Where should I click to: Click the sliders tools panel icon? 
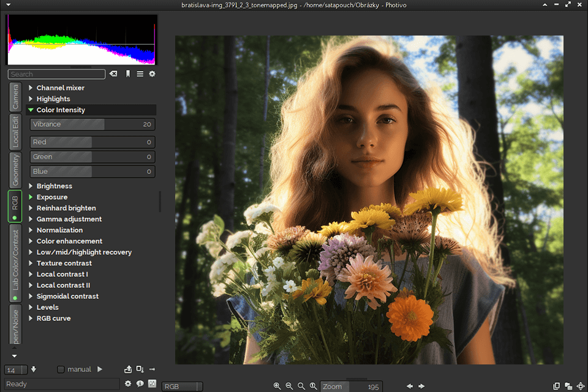tap(152, 384)
